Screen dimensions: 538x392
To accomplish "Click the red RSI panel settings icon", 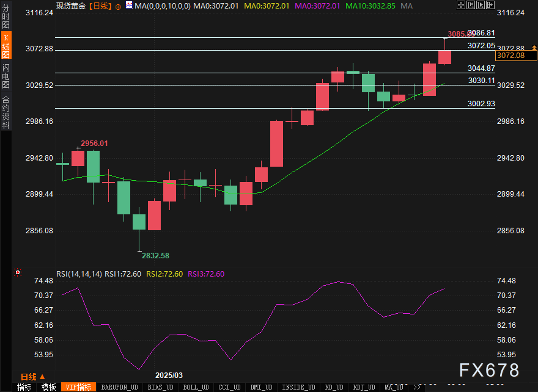I will 18,272.
